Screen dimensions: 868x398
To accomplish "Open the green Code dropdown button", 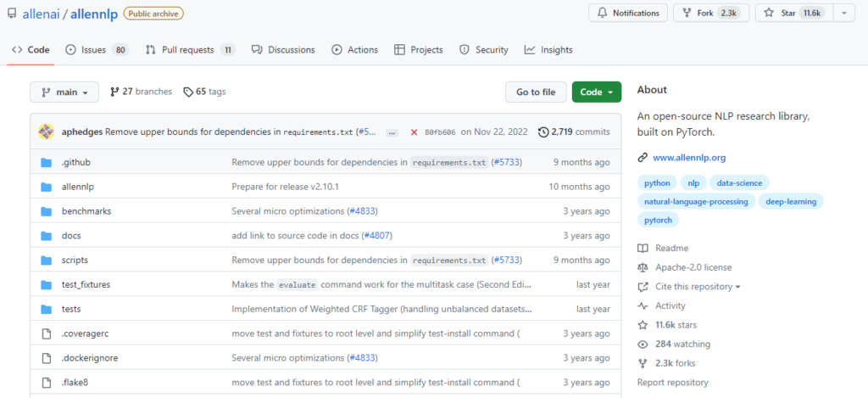I will [596, 92].
